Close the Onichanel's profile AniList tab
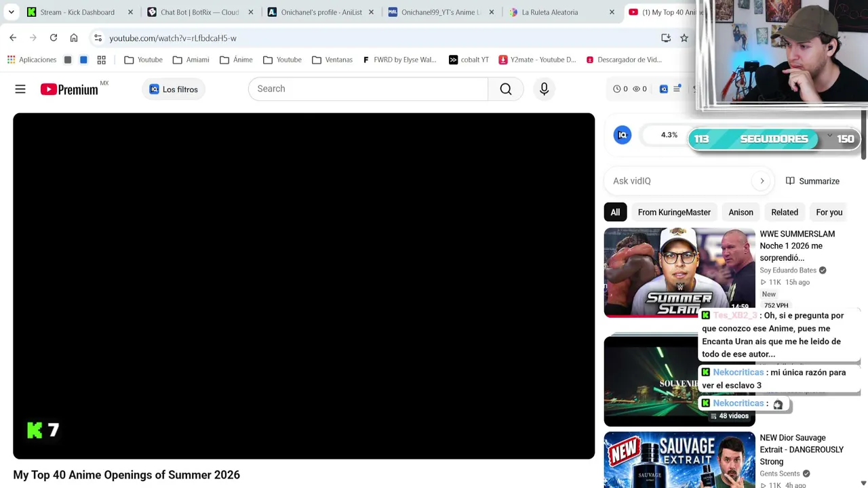Screen dimensions: 868x488 (371, 12)
